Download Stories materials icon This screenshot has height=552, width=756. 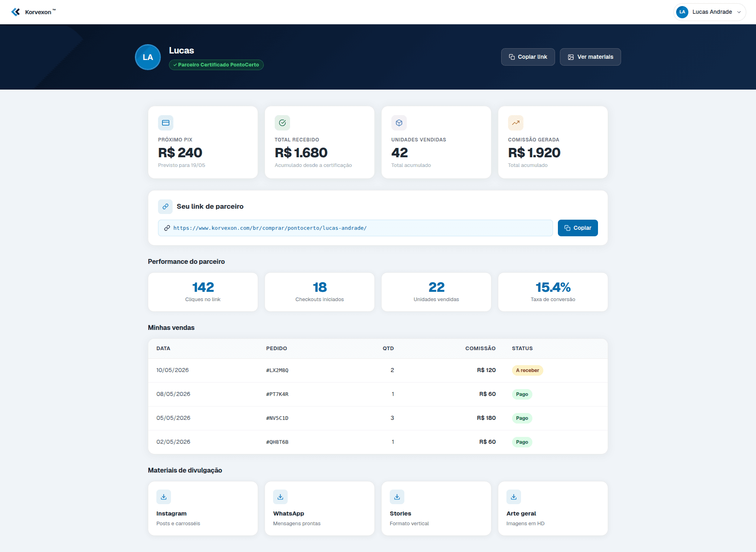pyautogui.click(x=397, y=497)
